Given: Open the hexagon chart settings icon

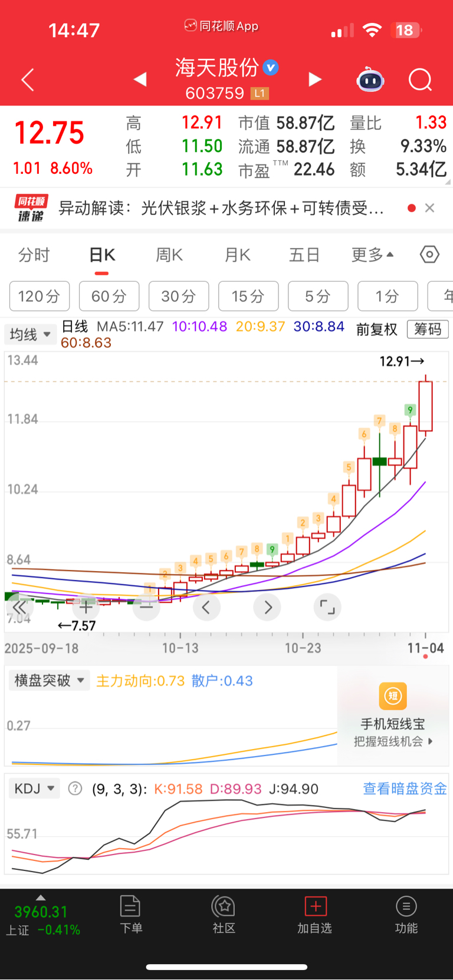Looking at the screenshot, I should tap(429, 255).
